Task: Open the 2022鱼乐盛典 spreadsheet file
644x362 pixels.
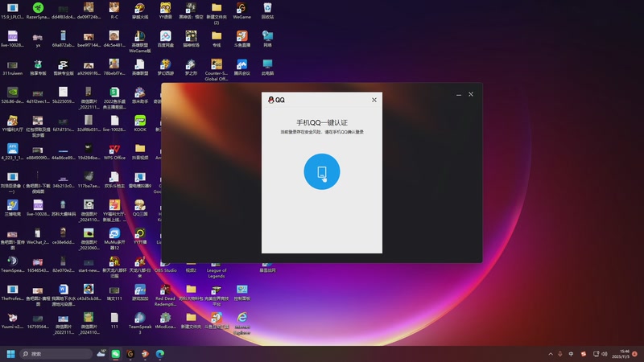Action: 114,97
